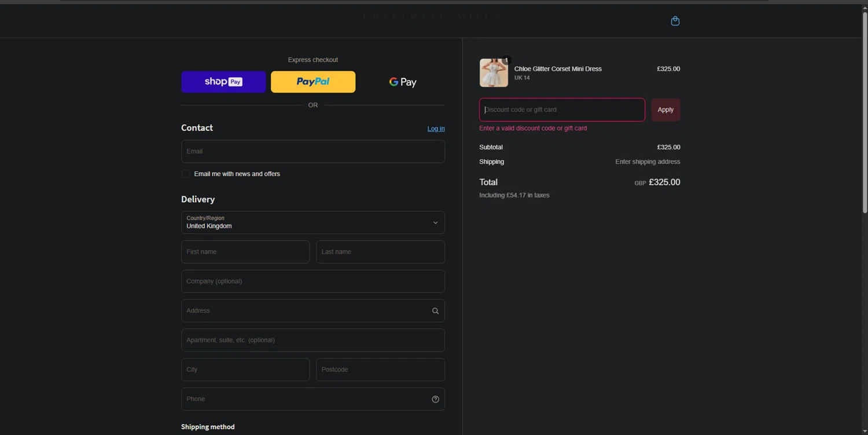The height and width of the screenshot is (435, 868).
Task: Click the store logo in header
Action: 432,17
